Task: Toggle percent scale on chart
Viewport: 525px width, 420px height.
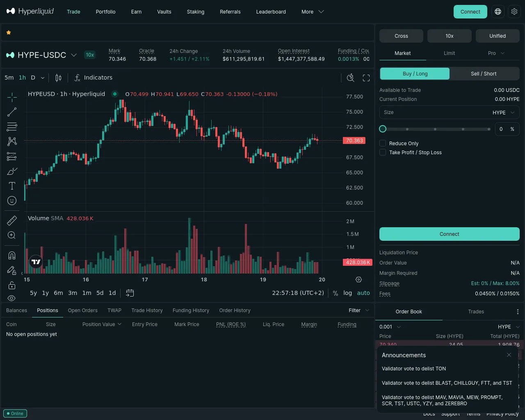Action: (336, 293)
